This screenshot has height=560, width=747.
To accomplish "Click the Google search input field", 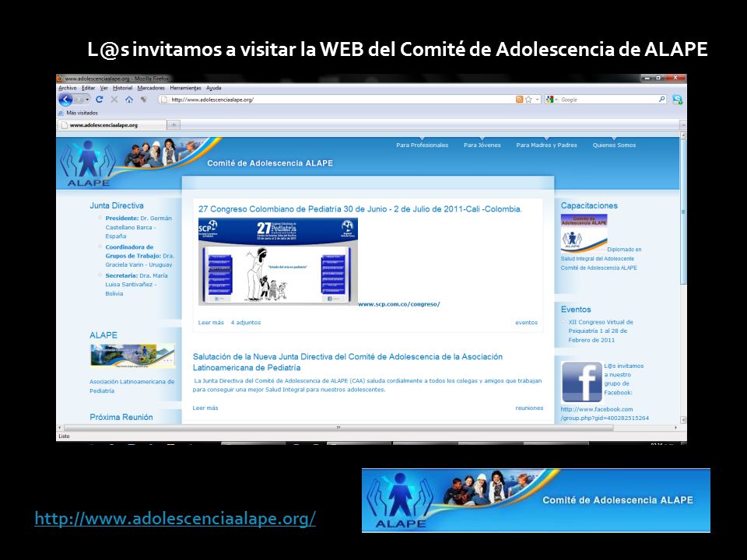I will [x=608, y=100].
